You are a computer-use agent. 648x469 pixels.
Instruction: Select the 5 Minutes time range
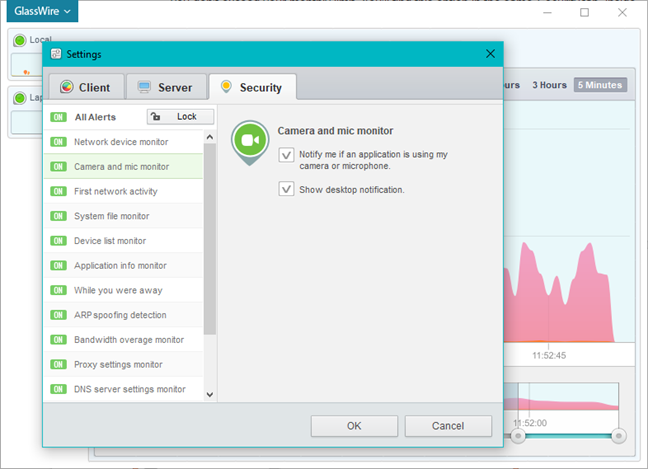click(600, 85)
